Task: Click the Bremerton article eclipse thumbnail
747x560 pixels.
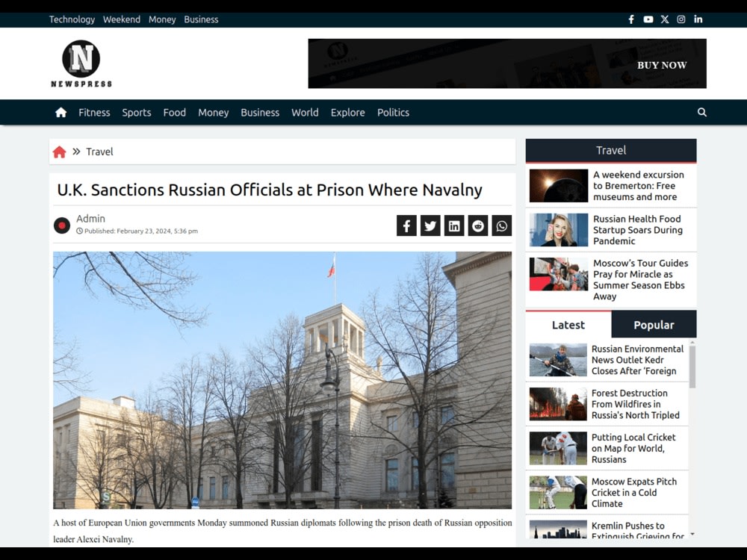Action: coord(558,186)
